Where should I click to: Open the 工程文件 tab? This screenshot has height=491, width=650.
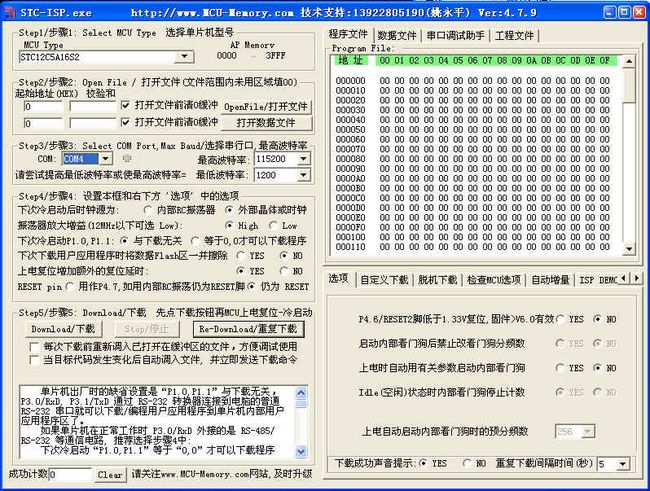(x=514, y=35)
